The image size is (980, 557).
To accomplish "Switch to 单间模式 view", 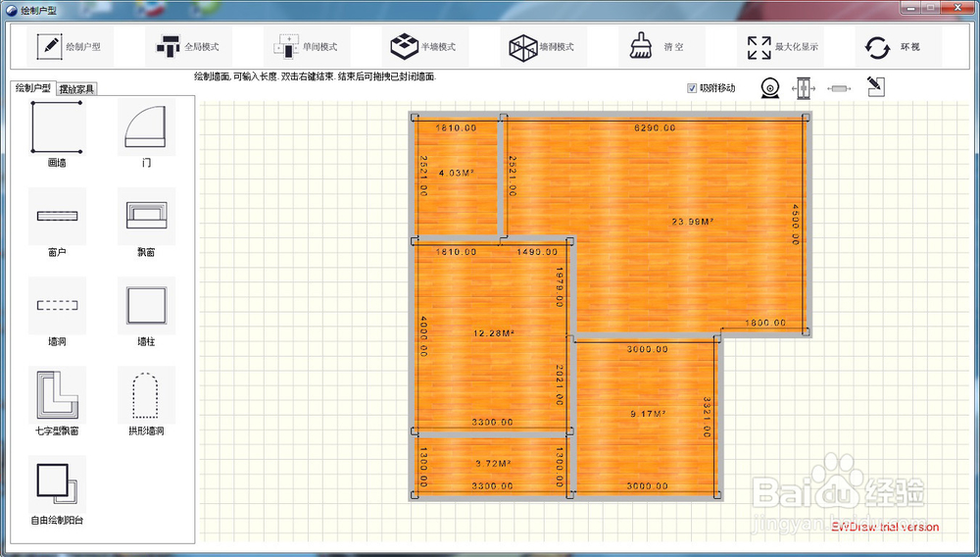I will coord(306,47).
